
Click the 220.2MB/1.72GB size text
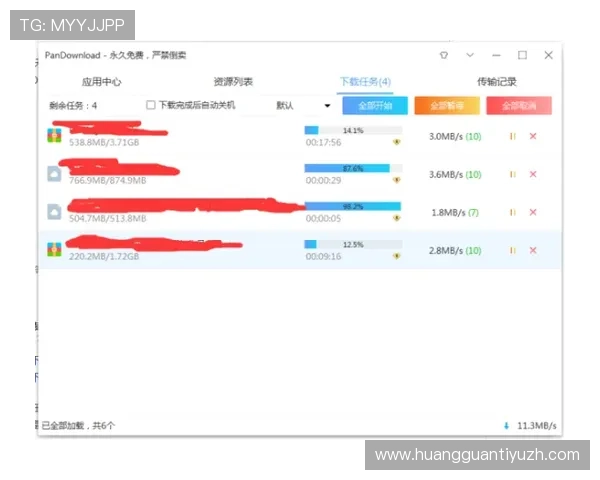[104, 256]
